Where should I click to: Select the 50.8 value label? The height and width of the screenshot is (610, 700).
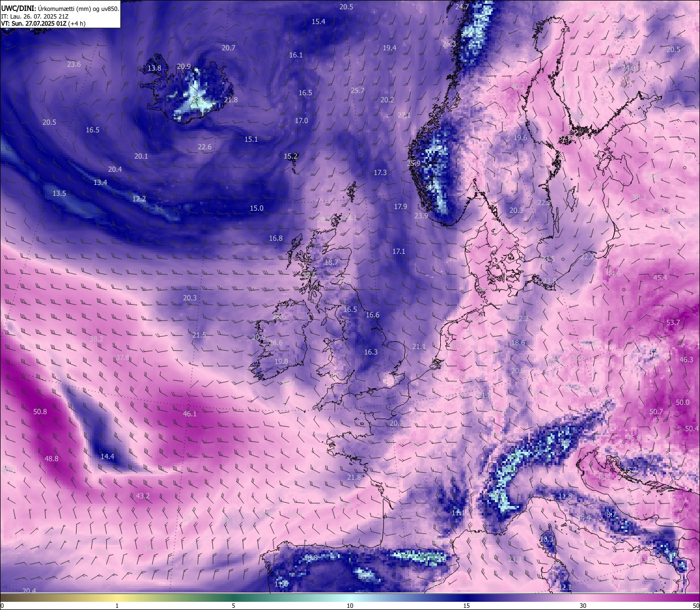(x=40, y=412)
